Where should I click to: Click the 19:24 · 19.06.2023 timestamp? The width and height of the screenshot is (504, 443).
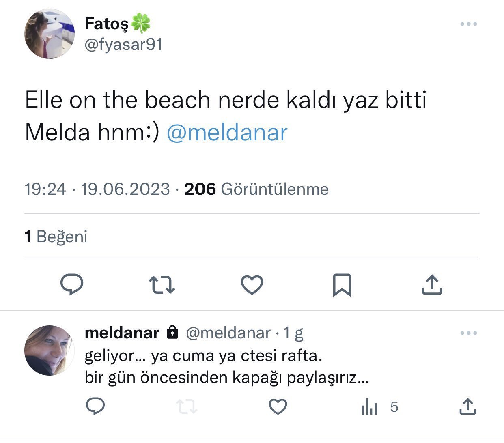[x=97, y=189]
